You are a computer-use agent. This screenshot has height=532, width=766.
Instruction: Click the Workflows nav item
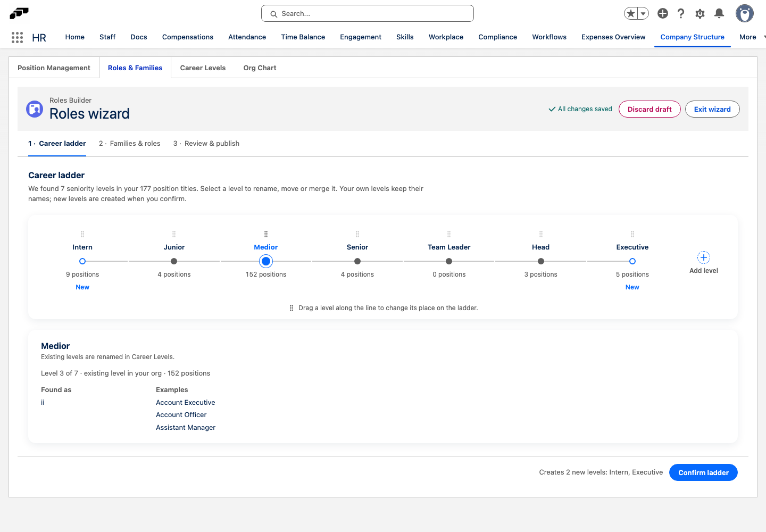pyautogui.click(x=549, y=37)
